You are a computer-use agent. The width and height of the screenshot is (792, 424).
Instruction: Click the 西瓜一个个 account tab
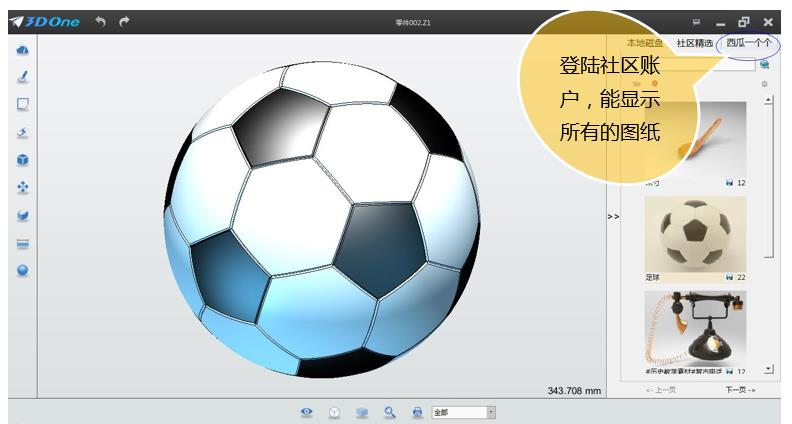click(x=748, y=43)
